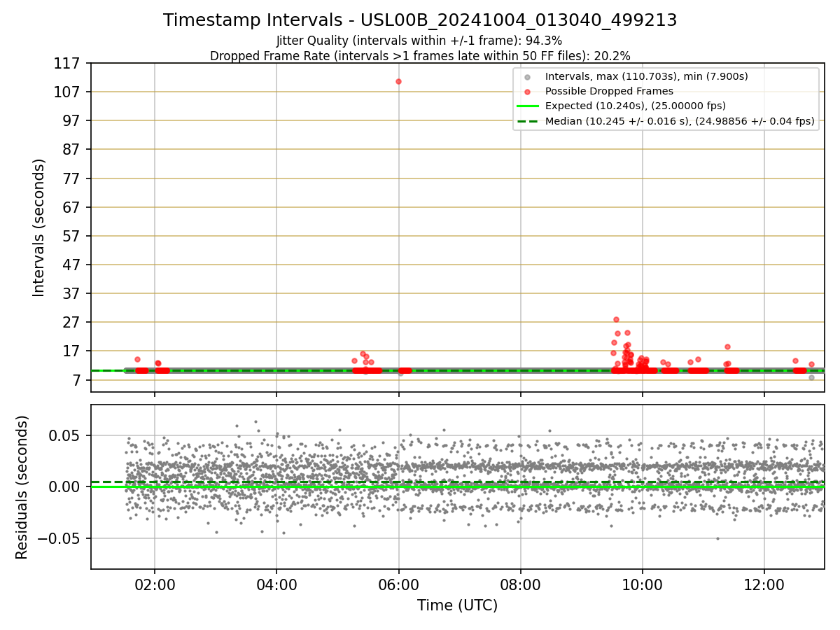Screen dimensions: 840x630
Task: Click the 'Possible Dropped Frames' legend entry
Action: coord(609,91)
